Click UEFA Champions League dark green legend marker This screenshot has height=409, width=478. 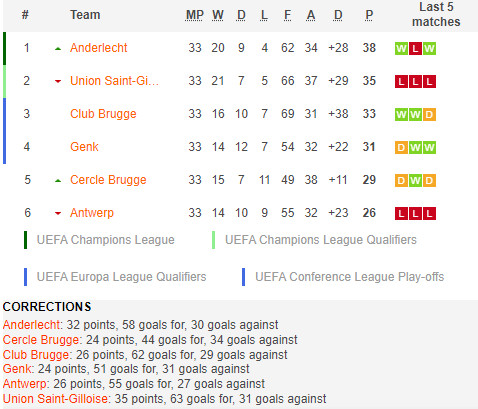point(25,240)
